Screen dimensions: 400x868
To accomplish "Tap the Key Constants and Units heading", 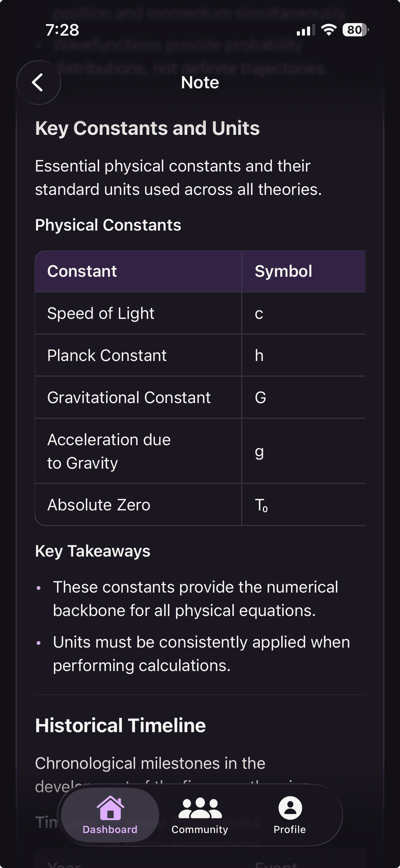I will [147, 128].
